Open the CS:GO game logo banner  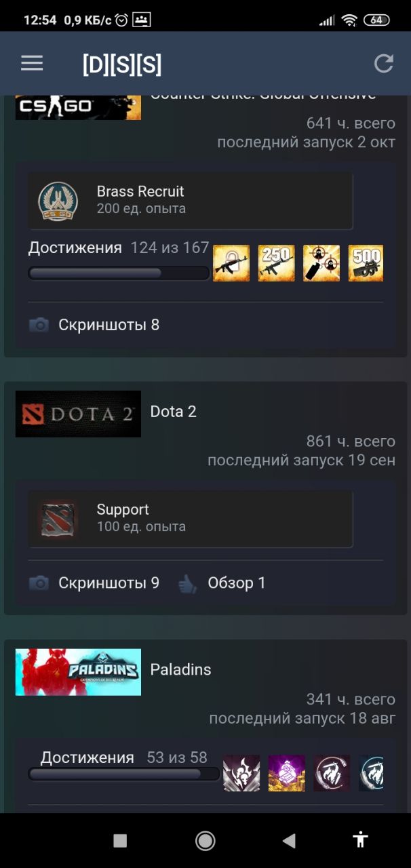pyautogui.click(x=78, y=108)
